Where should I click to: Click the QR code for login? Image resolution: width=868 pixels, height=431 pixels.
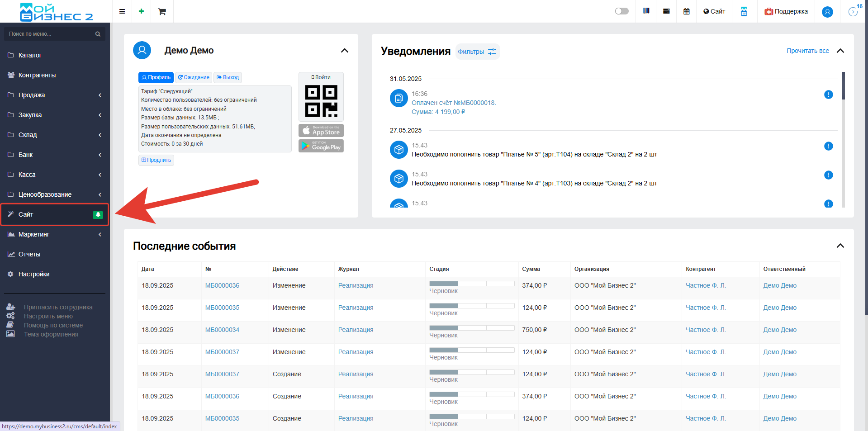321,100
